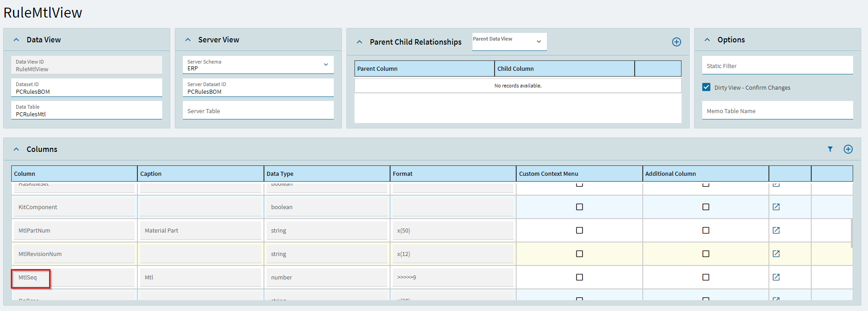
Task: Click the >>>>>9 format cell
Action: (453, 277)
